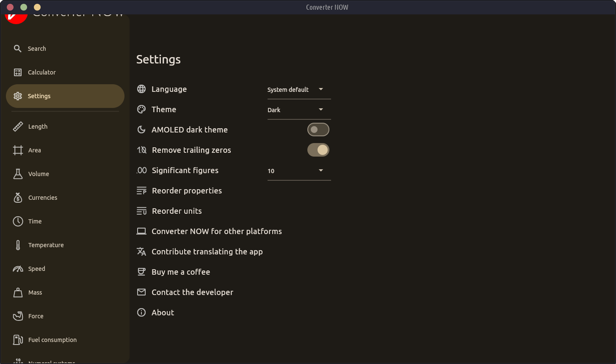This screenshot has height=364, width=616.
Task: Click the Calculator icon in sidebar
Action: pyautogui.click(x=17, y=72)
